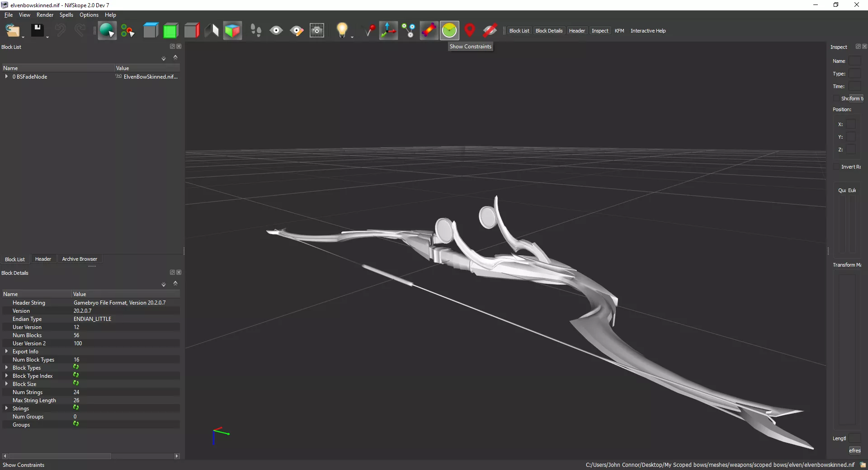Image resolution: width=868 pixels, height=470 pixels.
Task: Click the Inspect toolbar button
Action: tap(600, 31)
